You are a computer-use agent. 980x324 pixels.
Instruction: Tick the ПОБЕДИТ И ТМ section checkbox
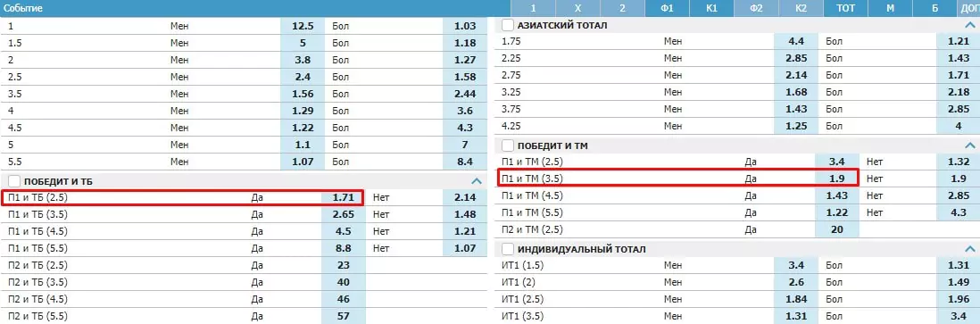(508, 145)
